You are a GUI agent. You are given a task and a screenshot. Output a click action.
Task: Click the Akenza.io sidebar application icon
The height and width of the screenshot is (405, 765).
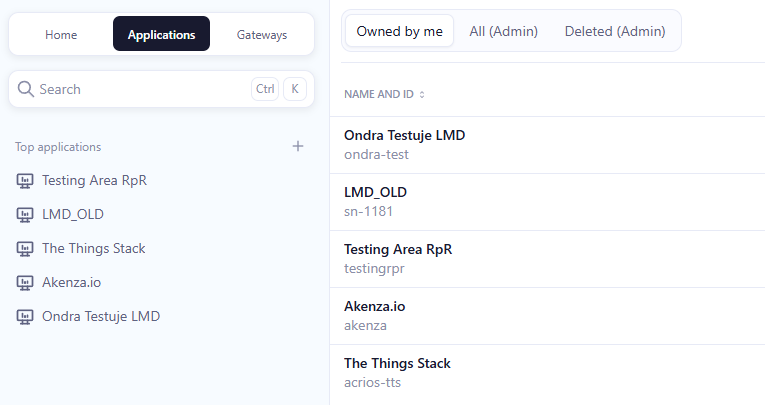point(26,282)
